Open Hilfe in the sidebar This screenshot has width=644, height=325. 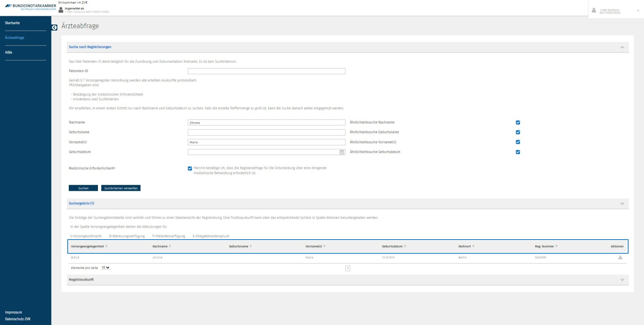(x=9, y=53)
